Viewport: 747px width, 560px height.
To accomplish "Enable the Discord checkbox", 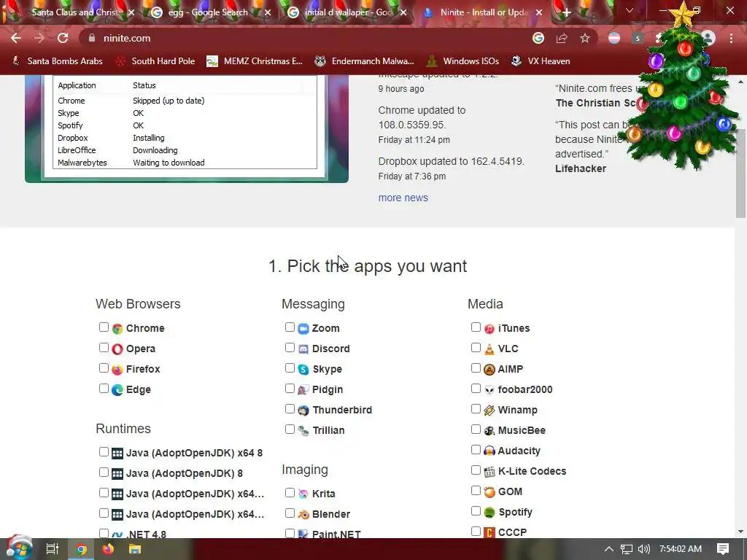I will coord(290,348).
